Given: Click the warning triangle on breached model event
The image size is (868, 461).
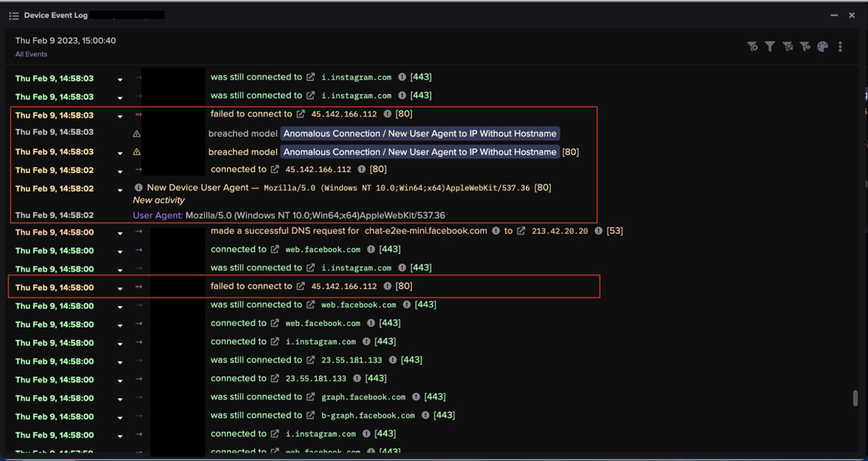Looking at the screenshot, I should [x=136, y=133].
